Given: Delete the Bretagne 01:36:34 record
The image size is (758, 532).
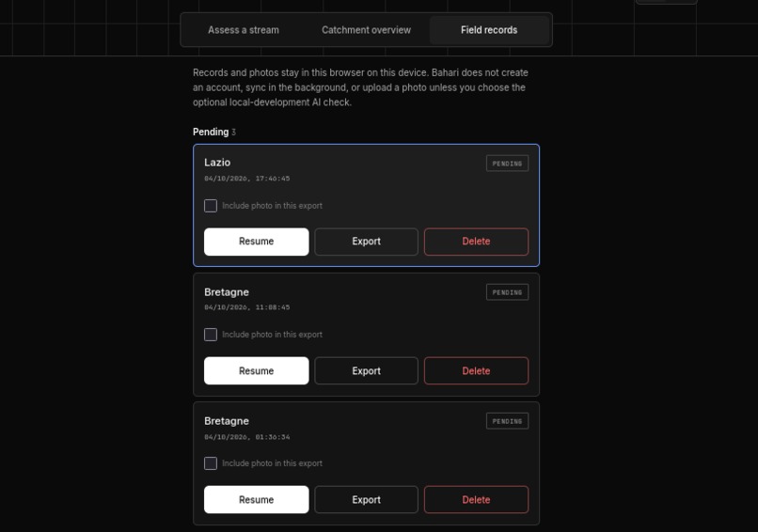Looking at the screenshot, I should click(x=476, y=500).
